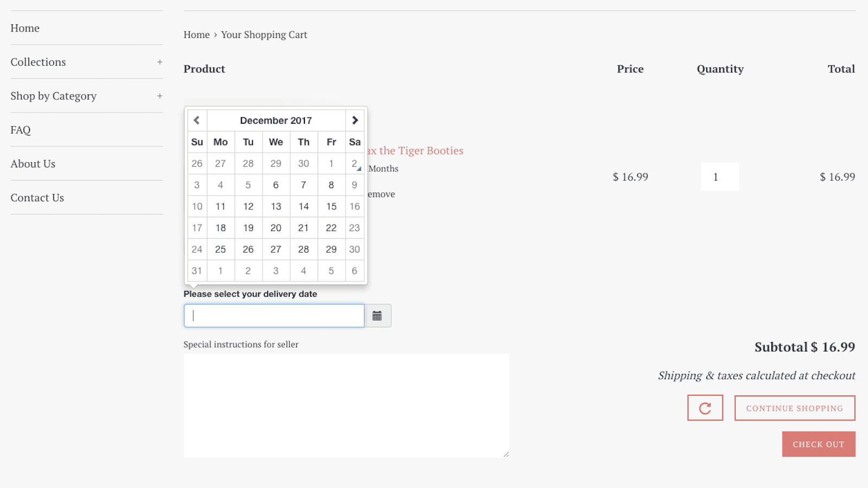868x488 pixels.
Task: Click the special instructions text box
Action: (x=346, y=406)
